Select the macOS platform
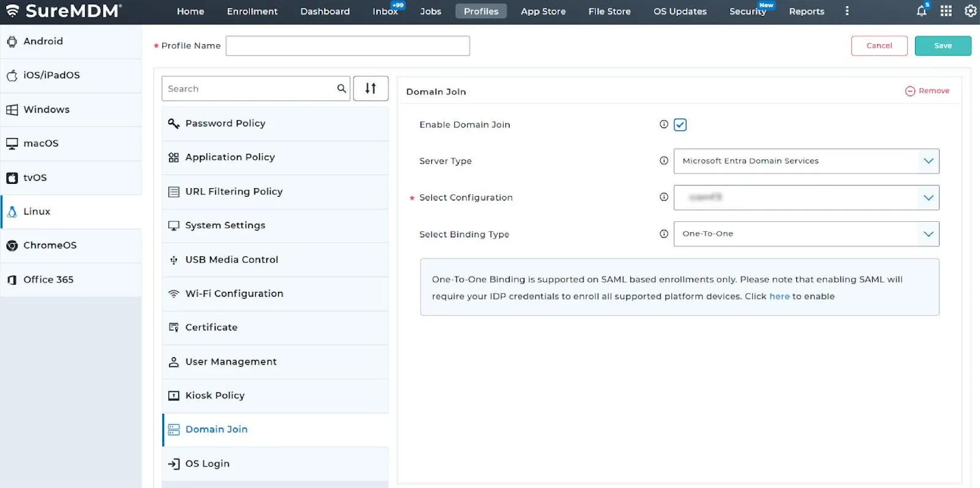 71,143
